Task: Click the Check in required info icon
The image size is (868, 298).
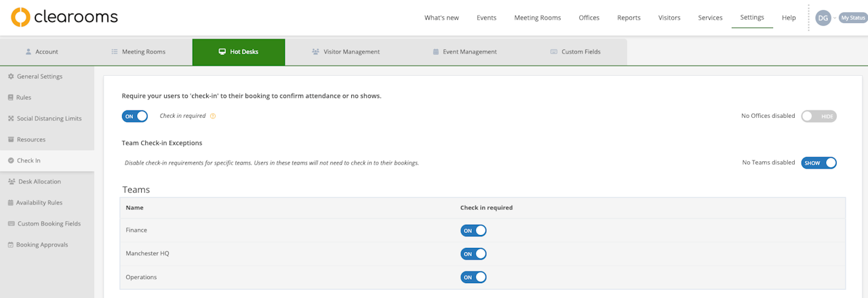Action: [x=213, y=116]
